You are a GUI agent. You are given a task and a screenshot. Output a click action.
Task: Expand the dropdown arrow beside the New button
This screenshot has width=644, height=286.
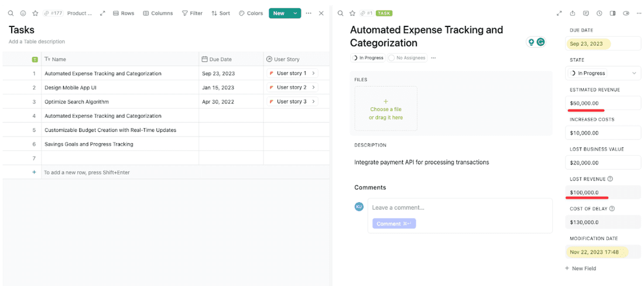click(x=295, y=13)
